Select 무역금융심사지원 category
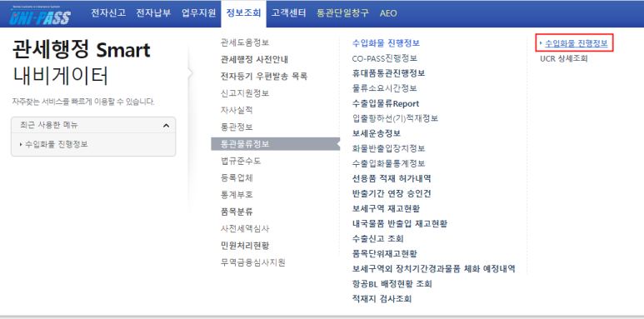This screenshot has width=644, height=319. (253, 262)
